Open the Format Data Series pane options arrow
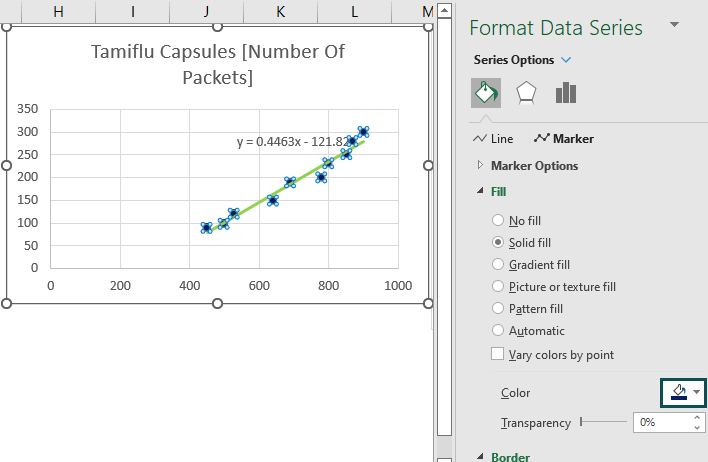Screen dimensions: 708x462 click(674, 25)
